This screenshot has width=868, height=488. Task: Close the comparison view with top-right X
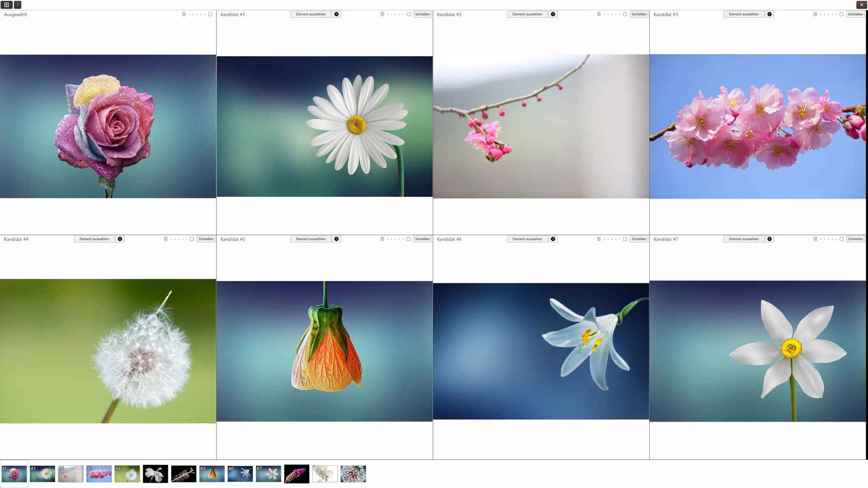click(x=861, y=5)
